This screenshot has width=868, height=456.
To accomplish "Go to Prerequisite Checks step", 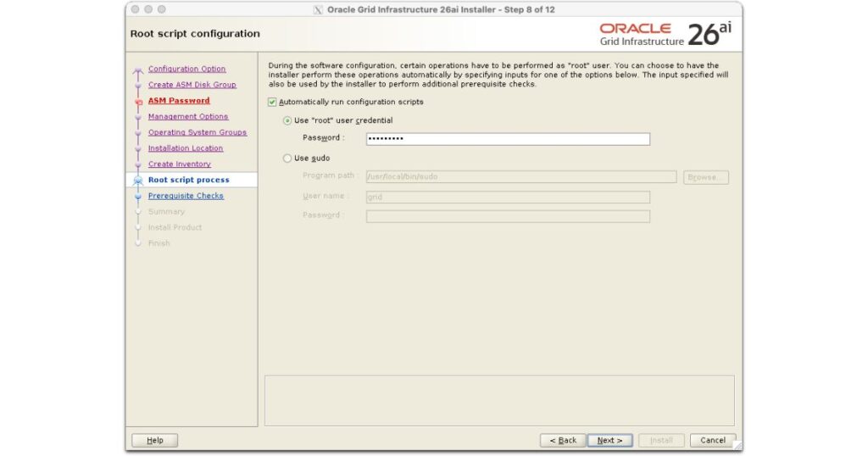I will click(186, 196).
